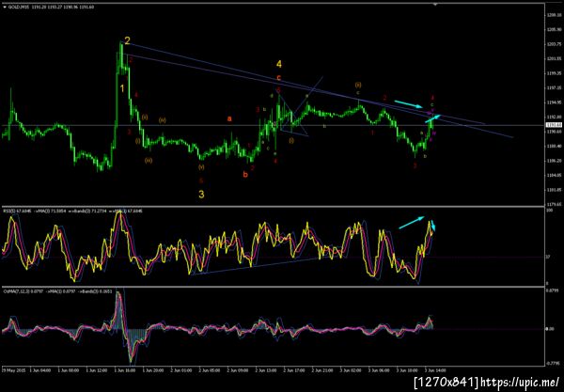Click the '3 Jun 02:00' time axis label
The image size is (564, 392).
pyautogui.click(x=351, y=370)
